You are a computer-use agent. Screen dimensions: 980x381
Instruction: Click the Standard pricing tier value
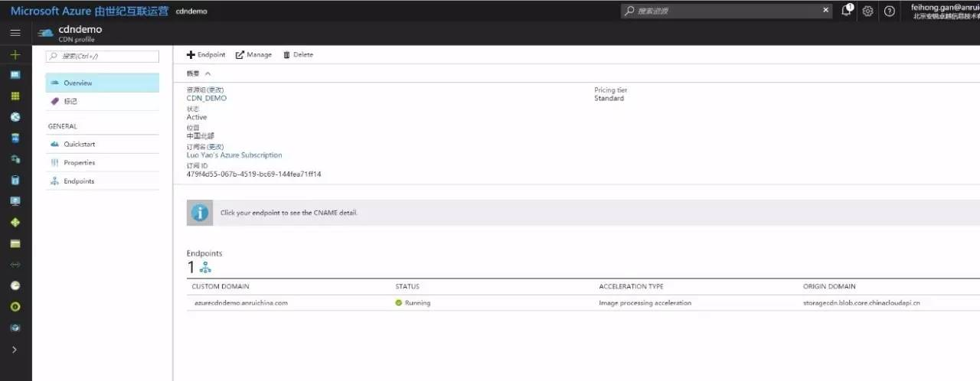click(609, 98)
